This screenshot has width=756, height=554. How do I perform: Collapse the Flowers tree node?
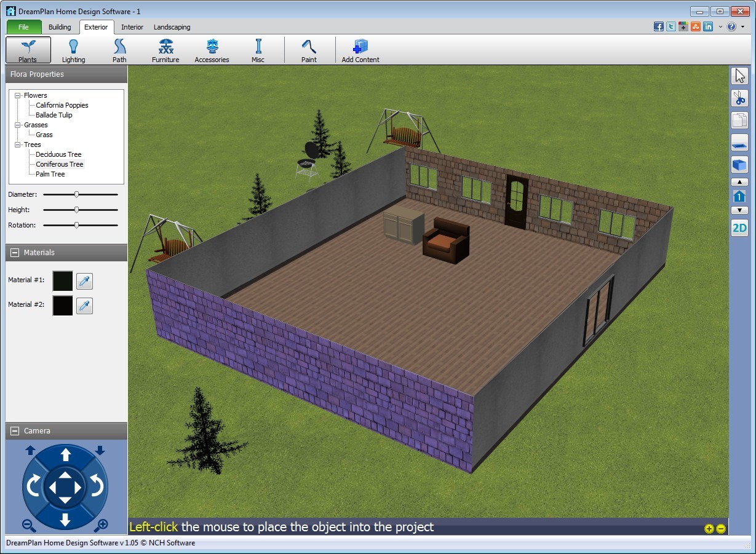click(18, 95)
